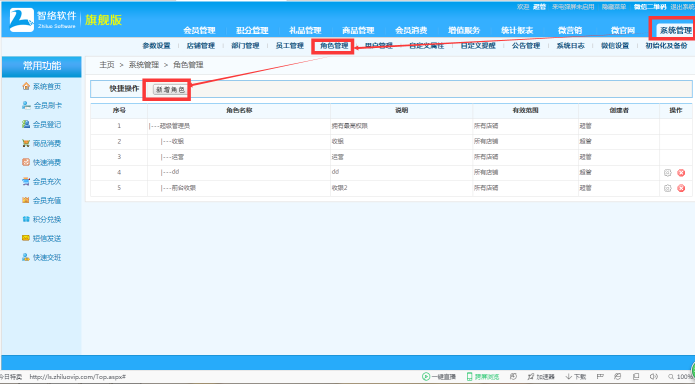Click the 主页 breadcrumb link
Image resolution: width=695 pixels, height=384 pixels.
[x=107, y=65]
